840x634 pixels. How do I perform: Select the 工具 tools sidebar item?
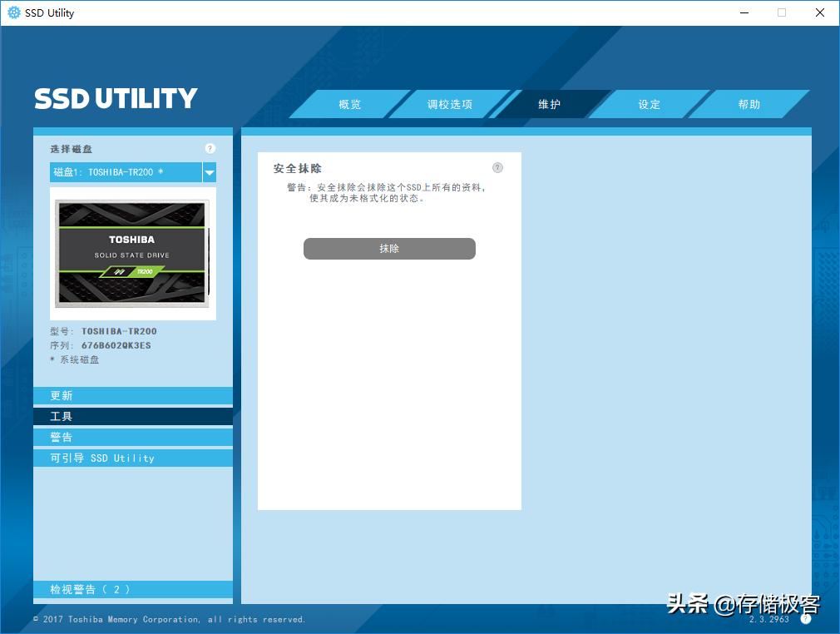click(133, 416)
